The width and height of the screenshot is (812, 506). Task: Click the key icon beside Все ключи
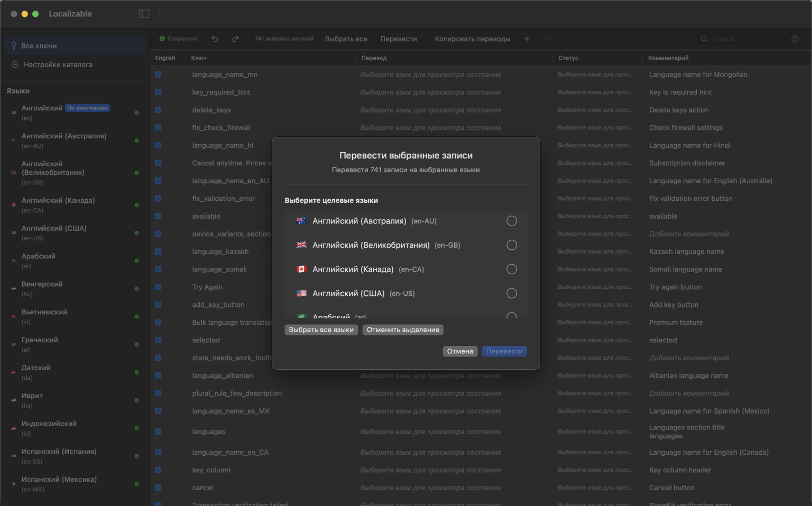tap(14, 46)
